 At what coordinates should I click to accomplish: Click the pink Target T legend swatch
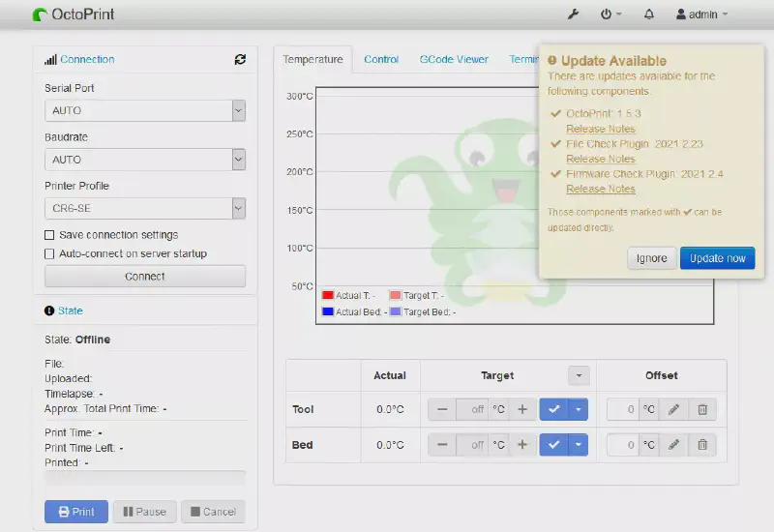396,295
